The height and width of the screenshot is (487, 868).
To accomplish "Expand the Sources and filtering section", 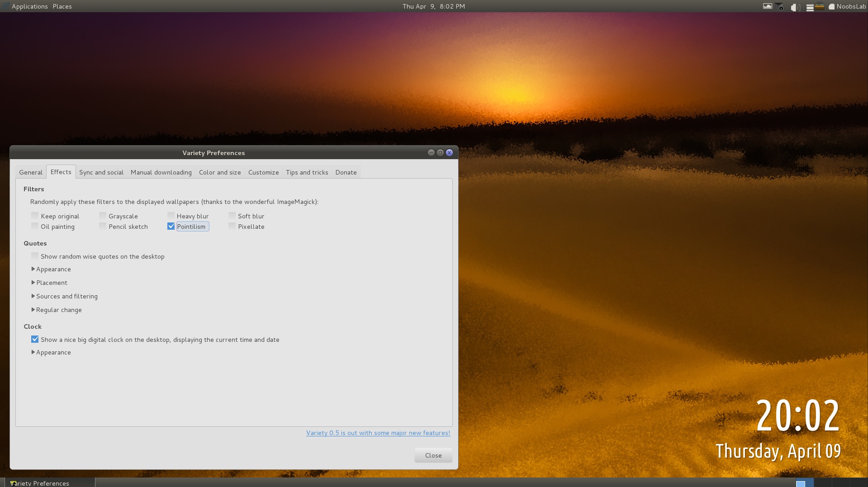I will pos(65,296).
